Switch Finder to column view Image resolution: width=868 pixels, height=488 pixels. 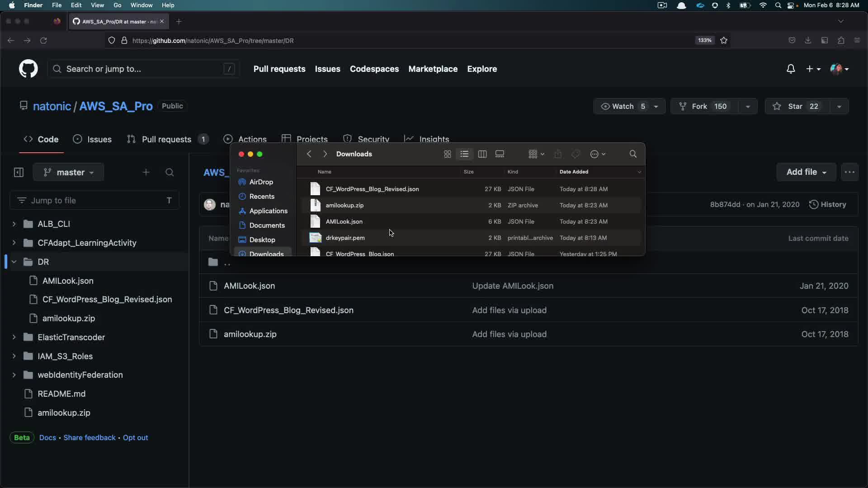click(482, 154)
